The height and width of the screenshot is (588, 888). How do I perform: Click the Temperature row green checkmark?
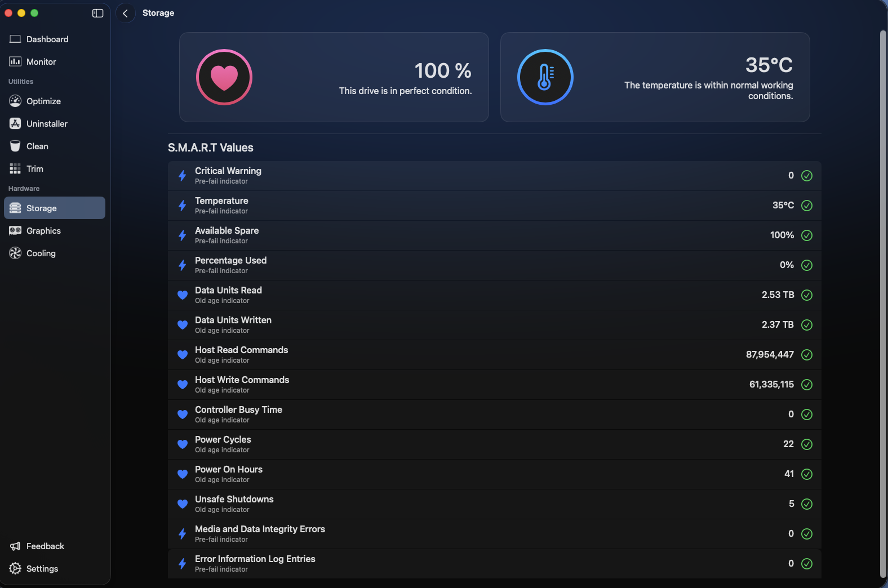(807, 206)
